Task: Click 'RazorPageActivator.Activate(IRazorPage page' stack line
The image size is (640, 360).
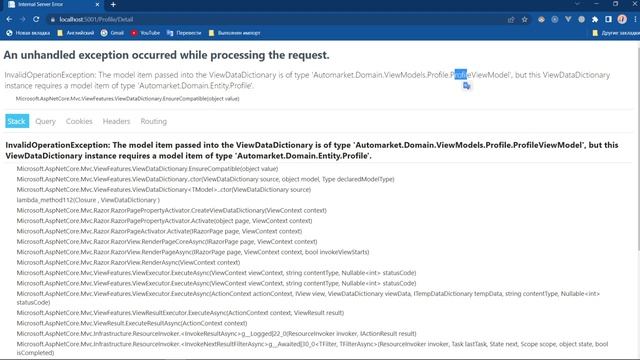Action: point(159,231)
